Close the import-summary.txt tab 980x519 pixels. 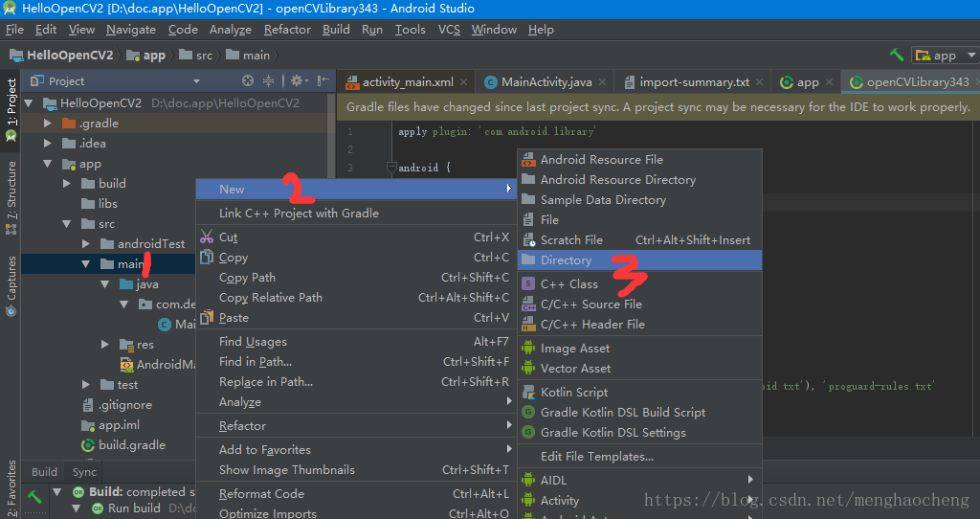click(759, 82)
